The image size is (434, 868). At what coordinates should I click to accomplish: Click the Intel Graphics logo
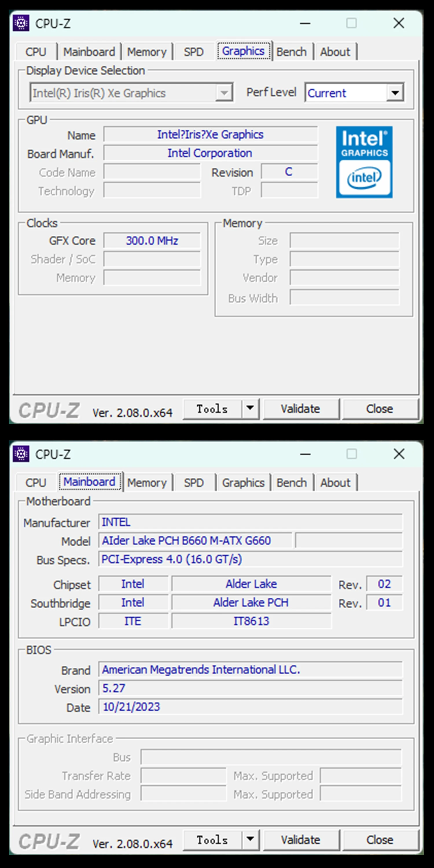point(364,162)
